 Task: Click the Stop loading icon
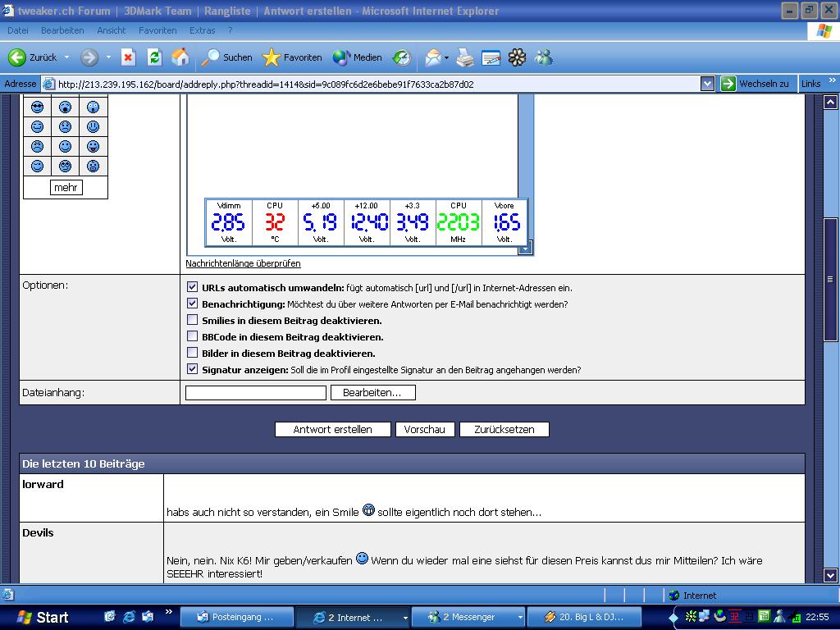coord(128,57)
